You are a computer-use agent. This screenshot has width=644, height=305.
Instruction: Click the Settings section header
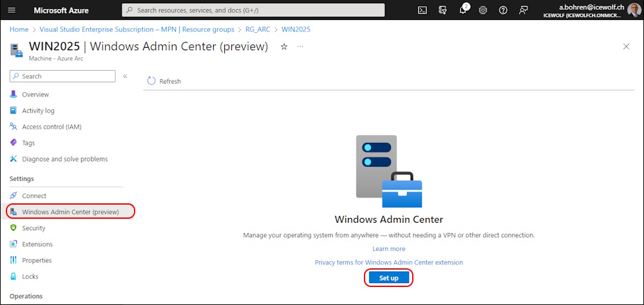[x=22, y=179]
